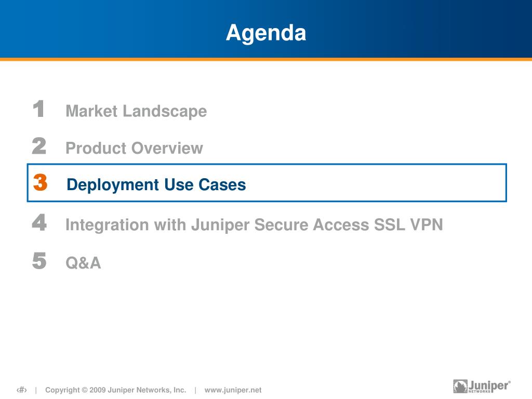Image resolution: width=532 pixels, height=399 pixels.
Task: Click the Copyright 2009 Juniper Networks text
Action: click(116, 390)
